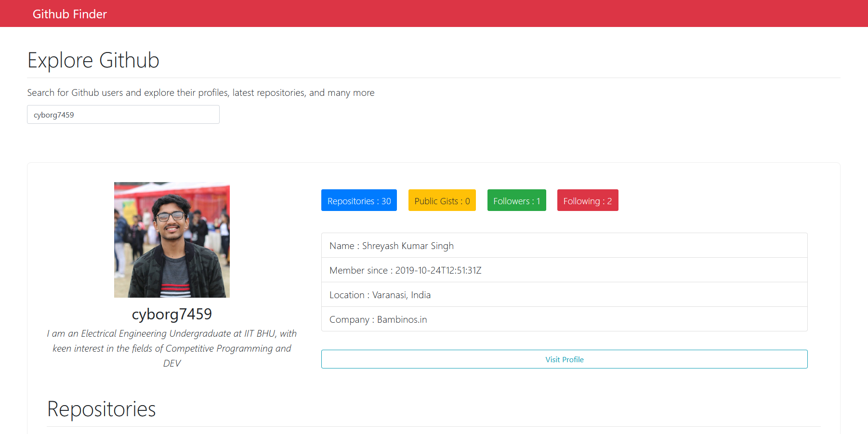Click the green Followers : 1 badge

(x=516, y=200)
